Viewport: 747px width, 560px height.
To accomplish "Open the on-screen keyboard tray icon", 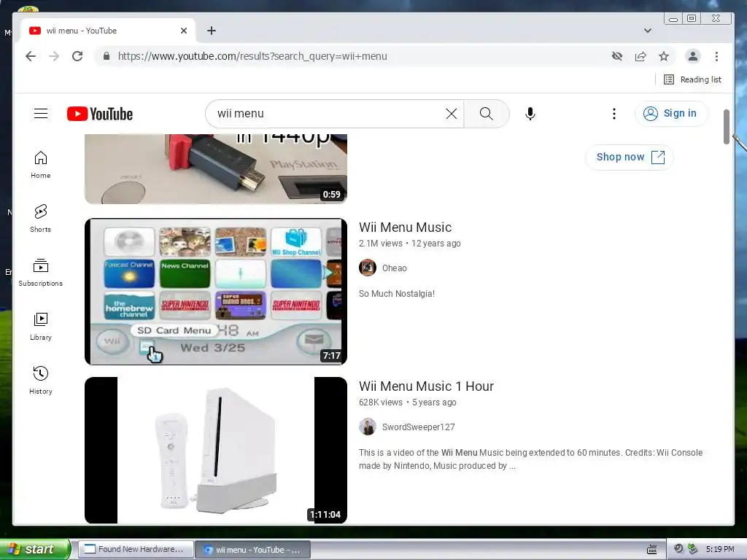I will (651, 550).
